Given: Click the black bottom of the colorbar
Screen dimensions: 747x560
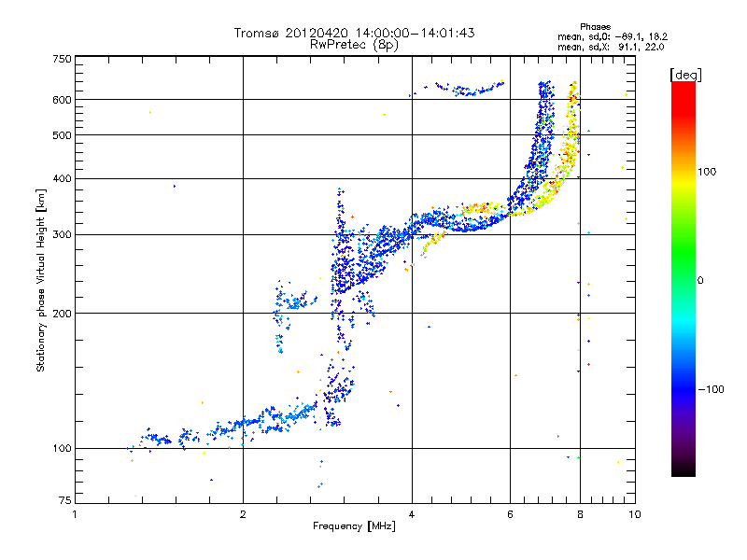Looking at the screenshot, I should coord(684,469).
